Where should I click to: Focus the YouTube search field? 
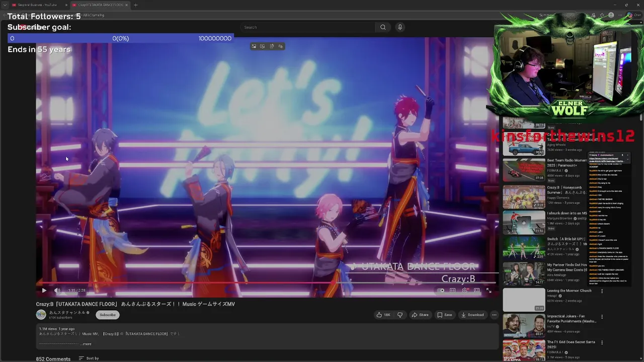tap(307, 27)
